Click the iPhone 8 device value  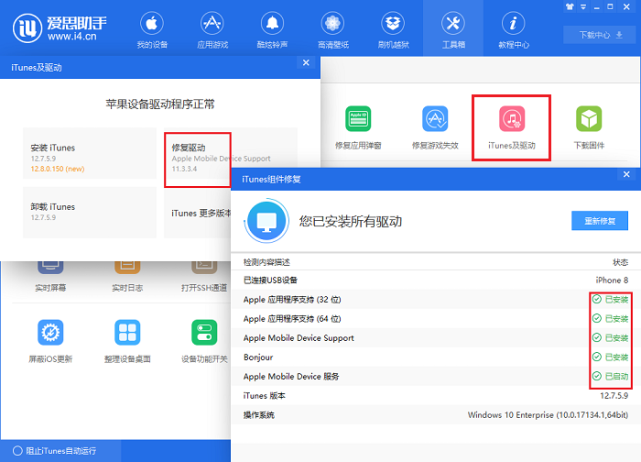click(x=612, y=280)
